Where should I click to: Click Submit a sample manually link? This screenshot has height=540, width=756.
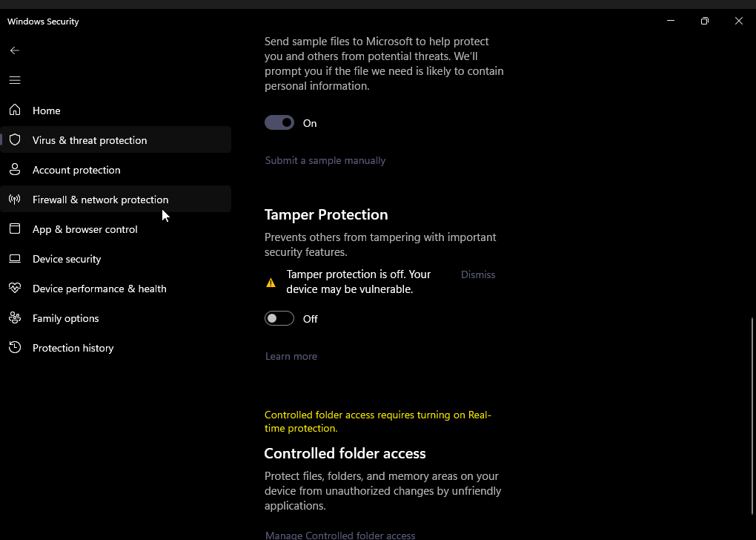coord(325,160)
